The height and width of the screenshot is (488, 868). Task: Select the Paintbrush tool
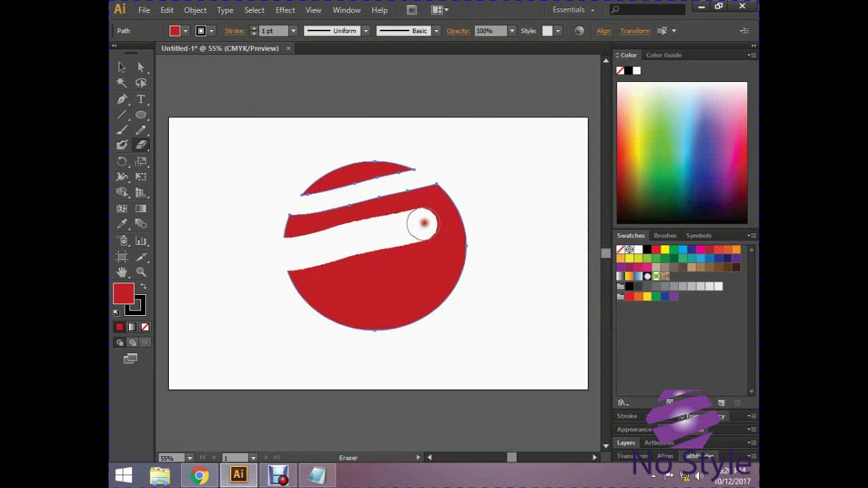pyautogui.click(x=122, y=130)
